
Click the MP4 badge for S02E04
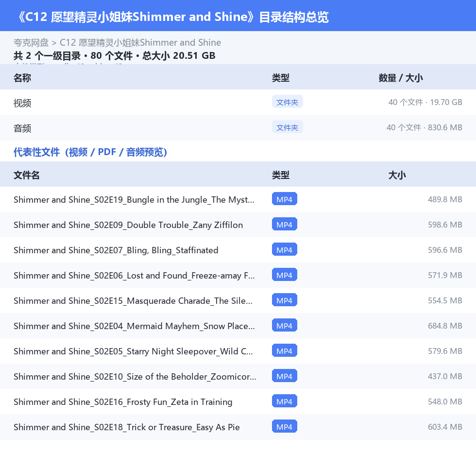pyautogui.click(x=285, y=325)
